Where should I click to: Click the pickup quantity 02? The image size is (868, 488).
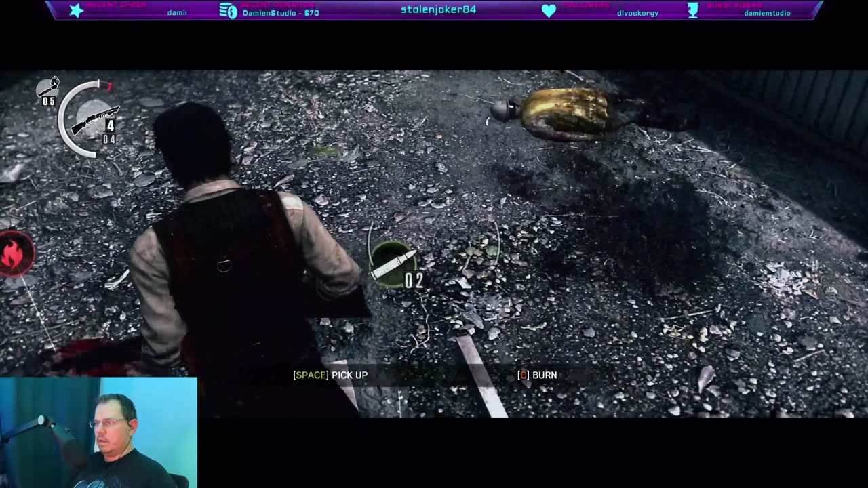(x=414, y=281)
